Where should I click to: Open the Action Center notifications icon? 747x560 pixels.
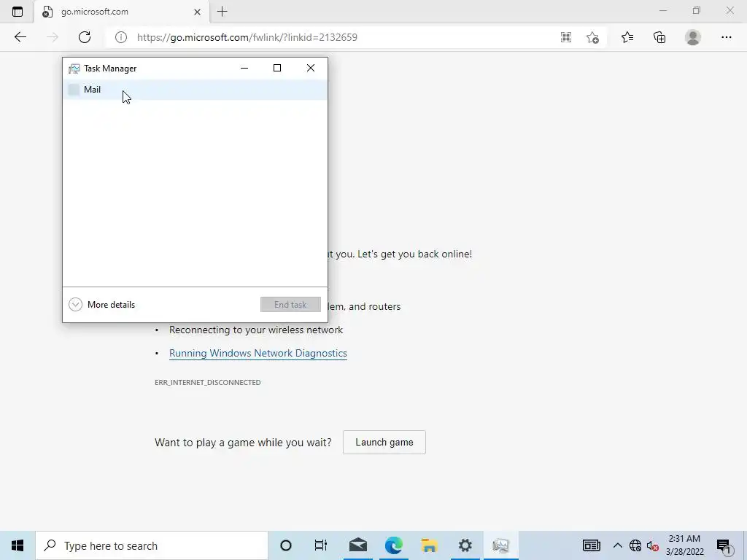click(x=725, y=547)
